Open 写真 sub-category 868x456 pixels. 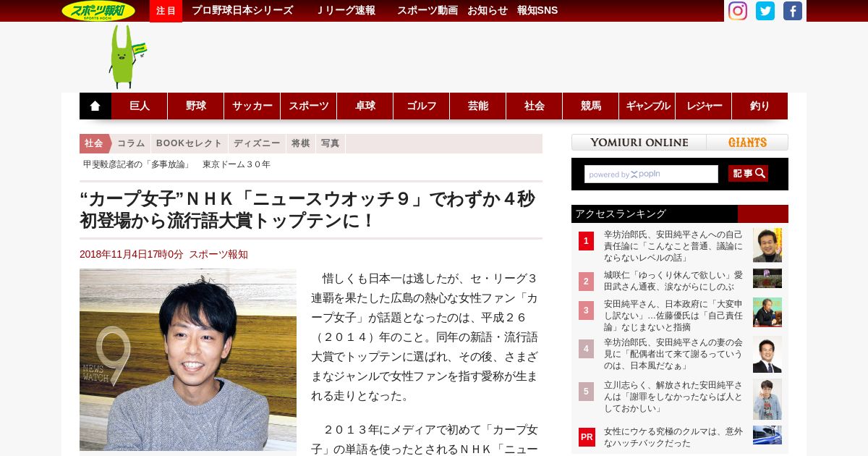point(331,143)
